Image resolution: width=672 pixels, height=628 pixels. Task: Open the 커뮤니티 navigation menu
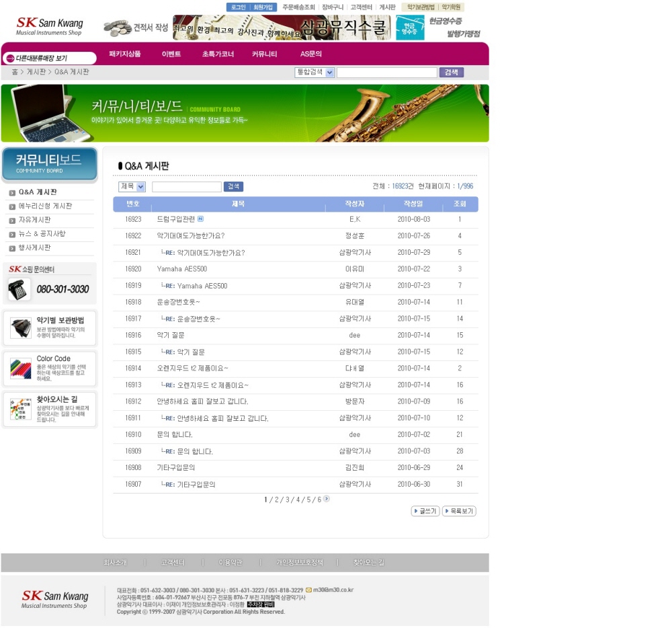pos(265,54)
